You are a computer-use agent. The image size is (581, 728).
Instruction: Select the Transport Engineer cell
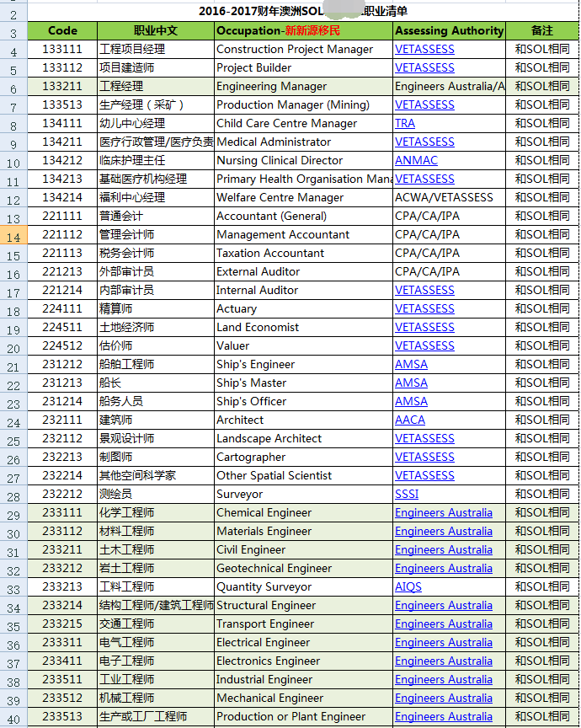click(303, 624)
